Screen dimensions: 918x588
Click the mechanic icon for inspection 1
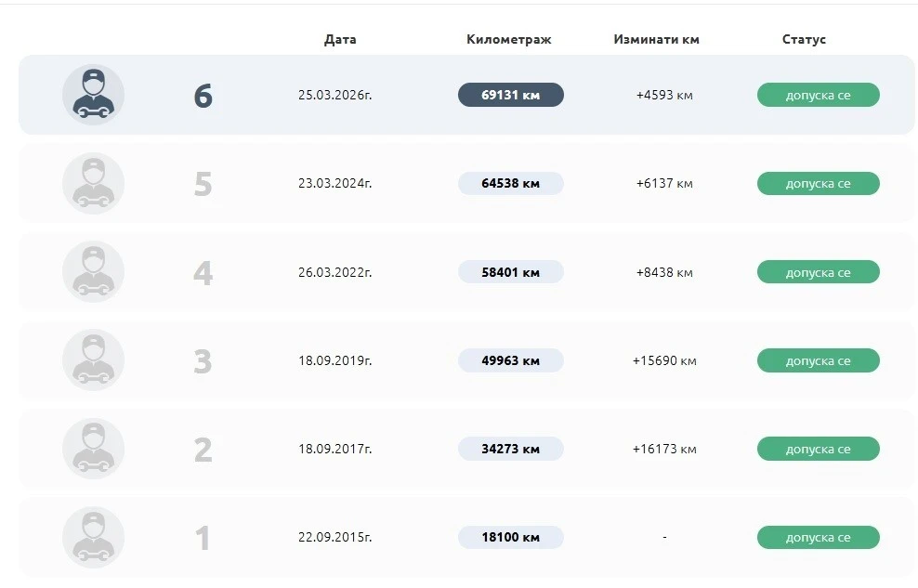(x=93, y=538)
